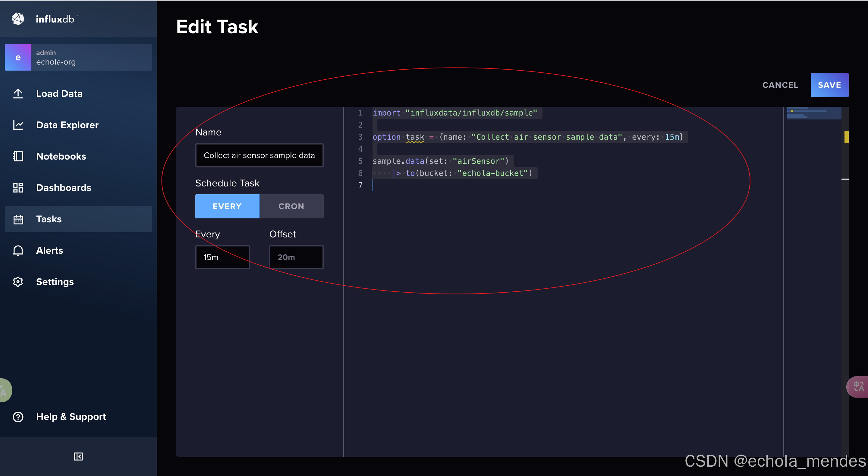Image resolution: width=868 pixels, height=476 pixels.
Task: Select the Tasks menu item
Action: point(78,219)
